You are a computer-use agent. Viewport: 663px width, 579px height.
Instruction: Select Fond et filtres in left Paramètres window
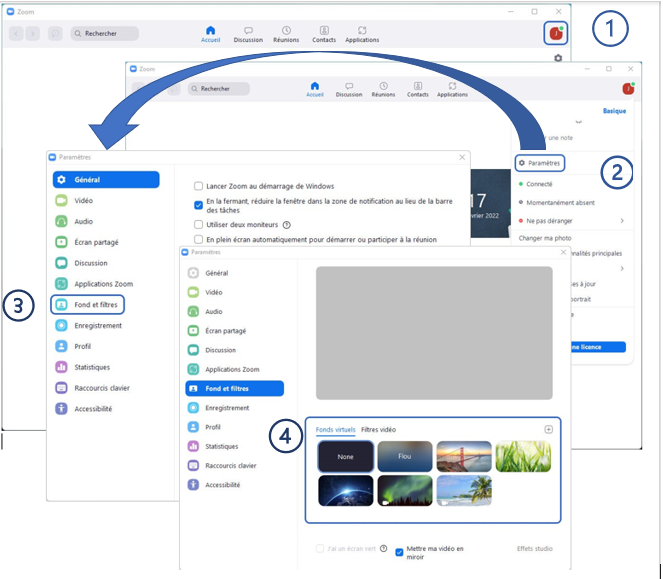pos(87,305)
